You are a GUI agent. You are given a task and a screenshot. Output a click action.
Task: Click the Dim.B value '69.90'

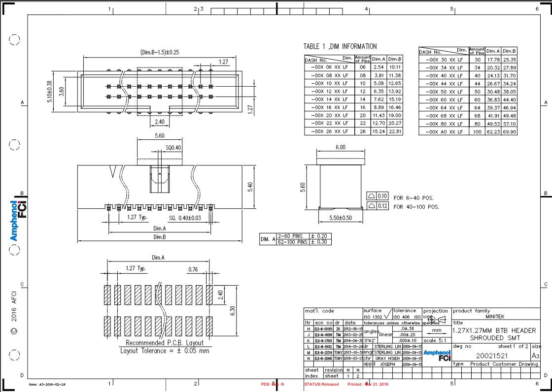pos(510,131)
